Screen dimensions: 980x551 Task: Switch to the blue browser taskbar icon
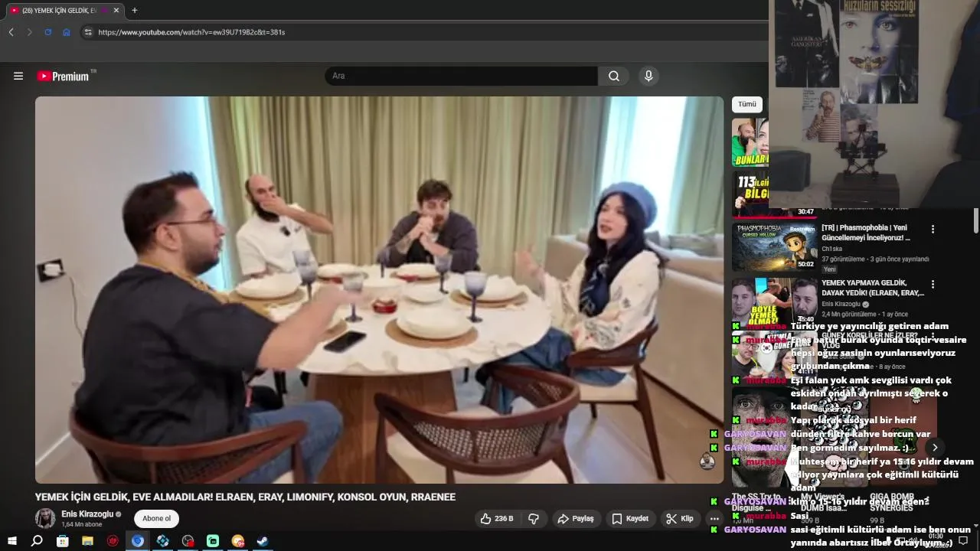point(138,541)
